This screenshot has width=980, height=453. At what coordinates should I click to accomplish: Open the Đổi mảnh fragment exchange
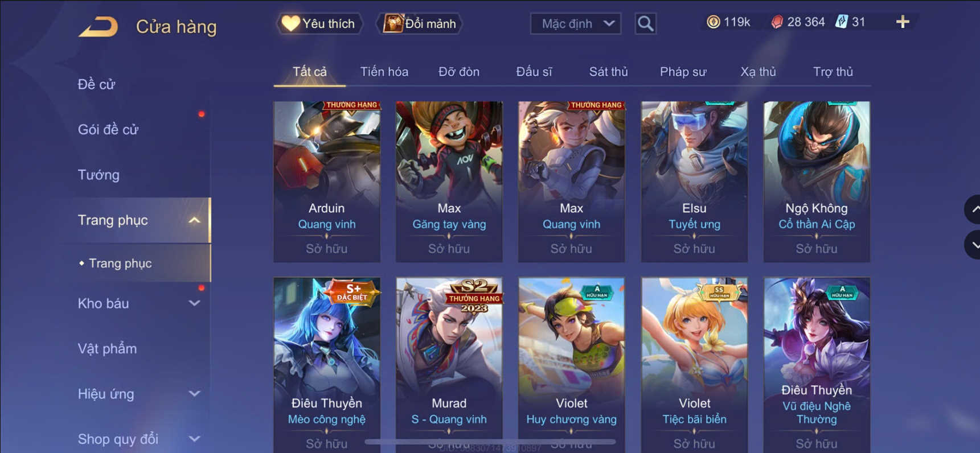[x=420, y=23]
